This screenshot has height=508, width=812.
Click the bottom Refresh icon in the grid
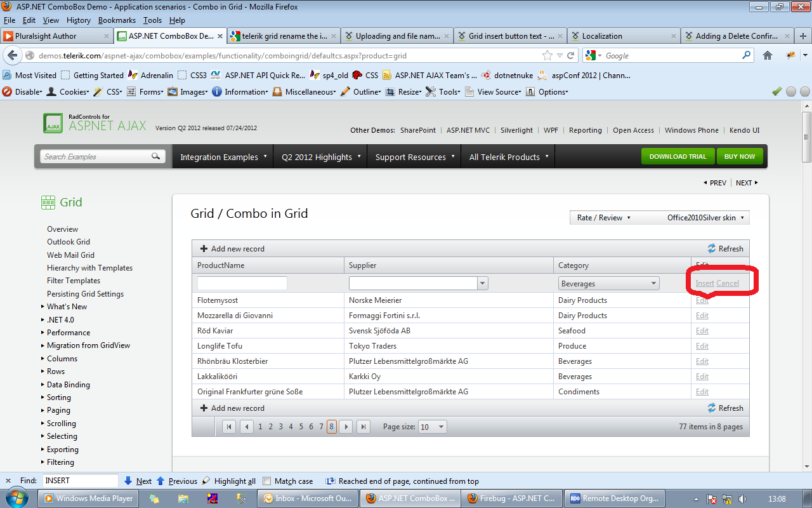pos(712,408)
